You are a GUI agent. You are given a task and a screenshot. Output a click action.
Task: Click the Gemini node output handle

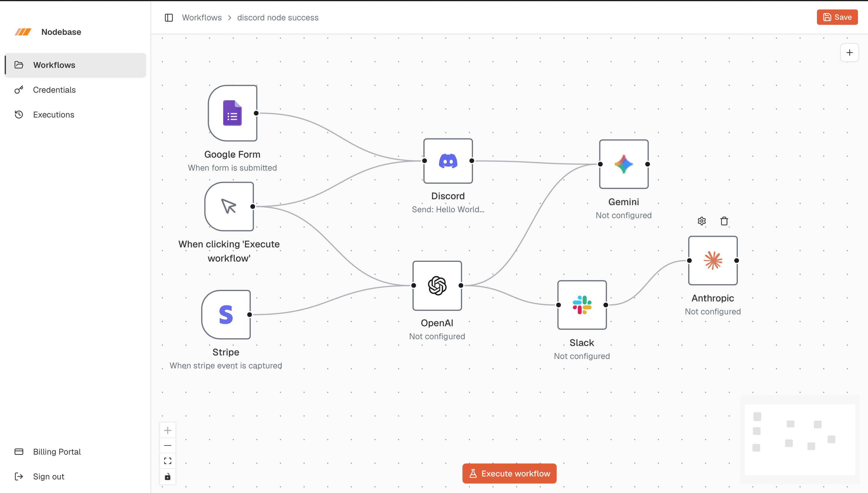tap(648, 164)
